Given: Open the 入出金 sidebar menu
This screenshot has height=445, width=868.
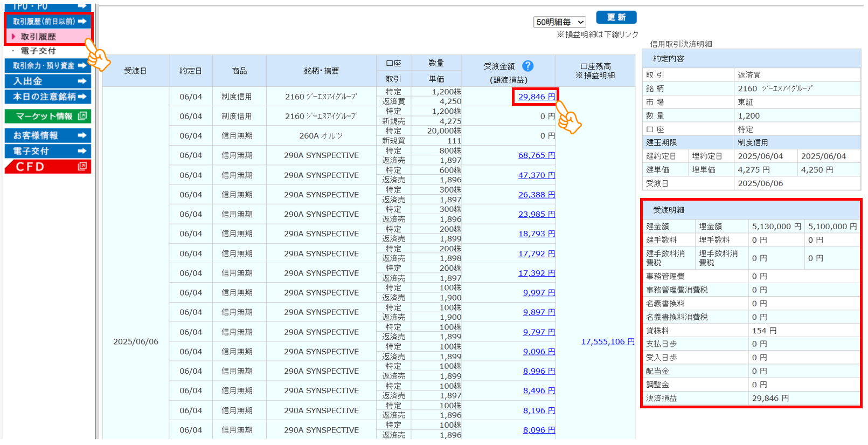Looking at the screenshot, I should [48, 81].
